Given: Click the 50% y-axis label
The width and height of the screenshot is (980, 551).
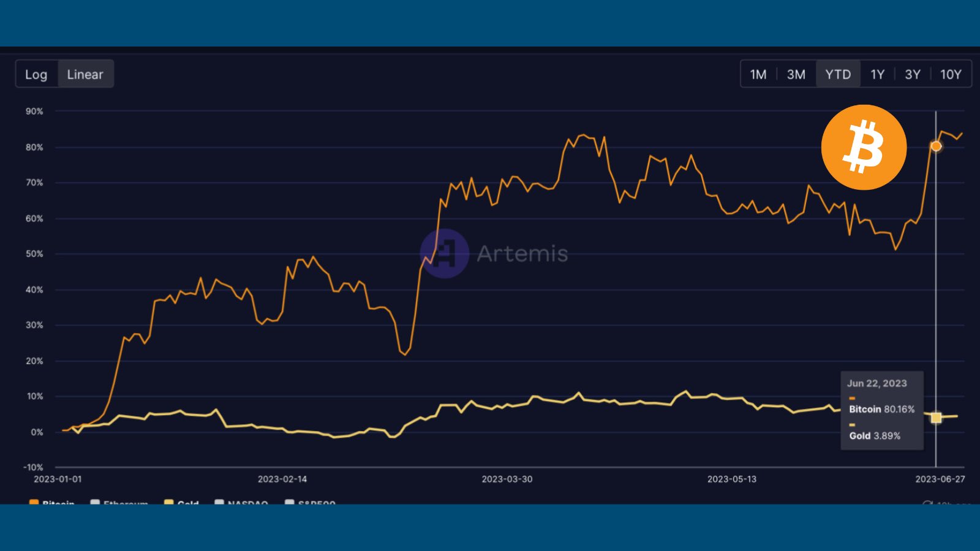Looking at the screenshot, I should point(34,253).
